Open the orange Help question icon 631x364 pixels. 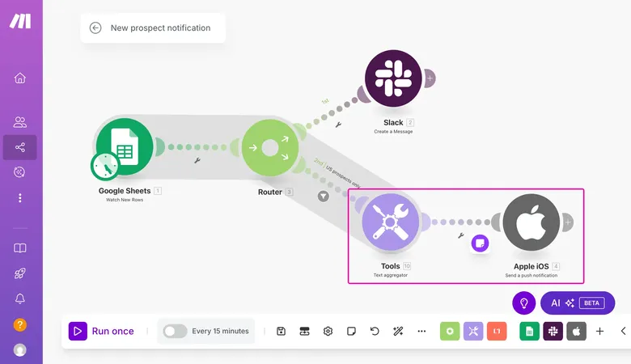tap(19, 324)
